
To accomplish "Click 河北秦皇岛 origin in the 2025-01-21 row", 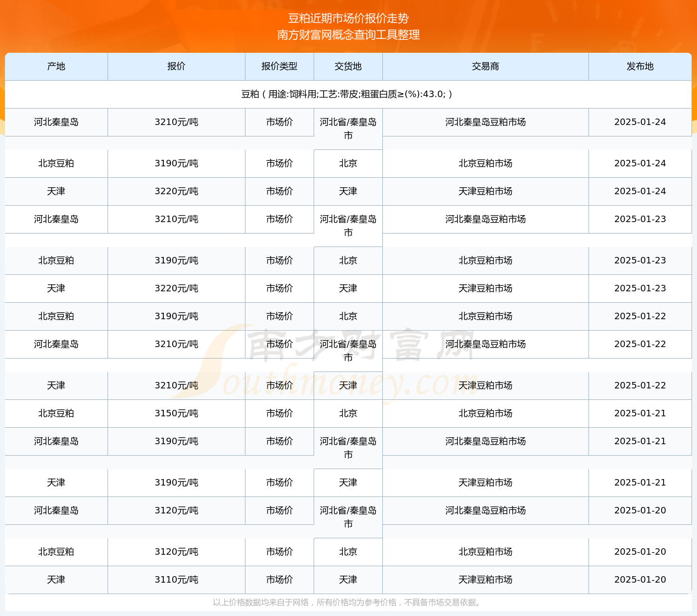I will pos(56,441).
